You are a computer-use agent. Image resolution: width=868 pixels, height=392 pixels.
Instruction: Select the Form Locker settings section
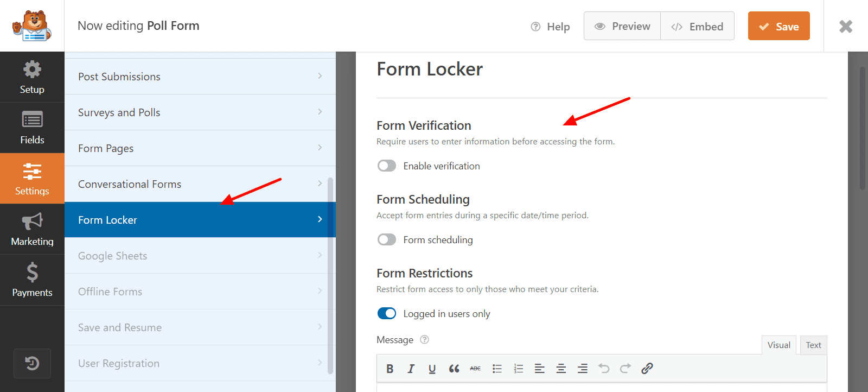click(x=200, y=220)
